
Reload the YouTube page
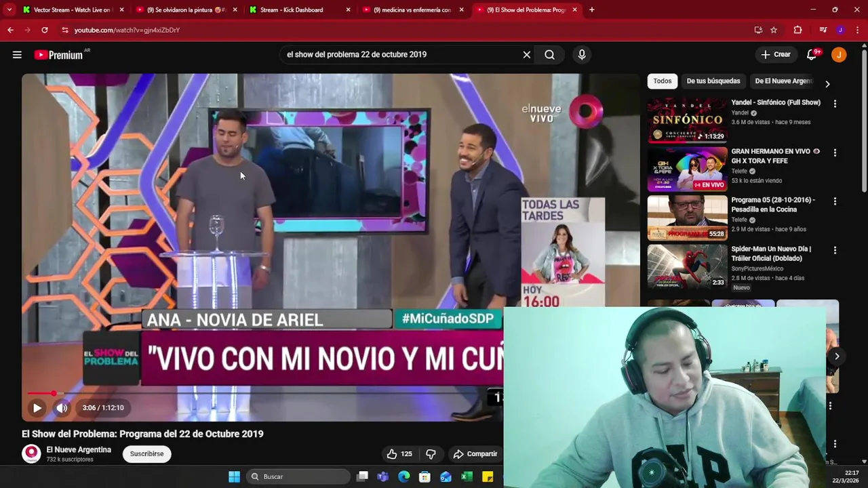coord(45,30)
